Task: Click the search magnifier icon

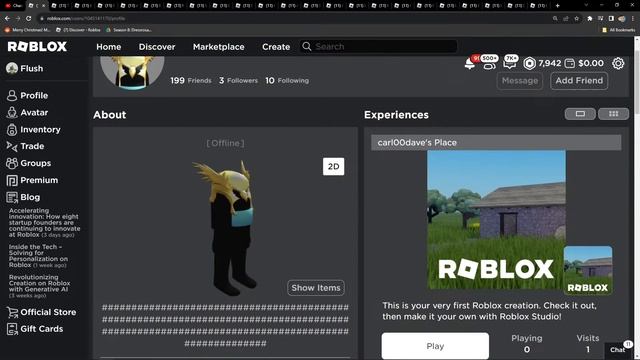Action: (307, 47)
